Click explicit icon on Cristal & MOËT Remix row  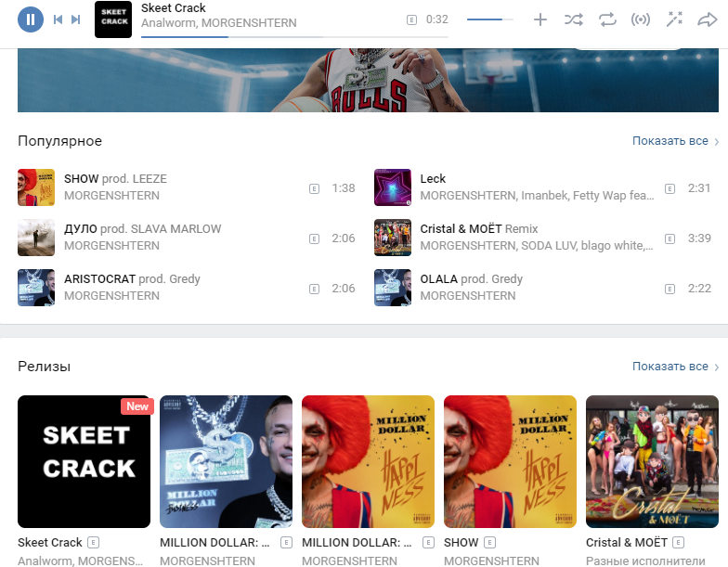(x=670, y=238)
